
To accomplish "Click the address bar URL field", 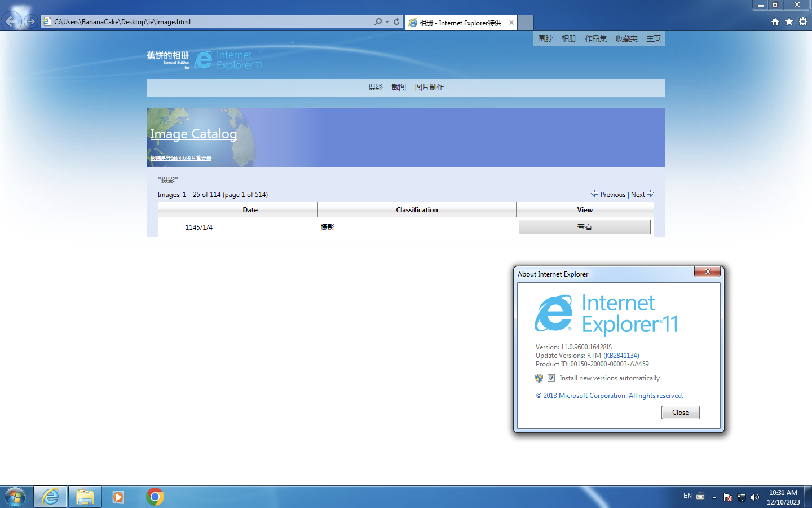I will [208, 22].
